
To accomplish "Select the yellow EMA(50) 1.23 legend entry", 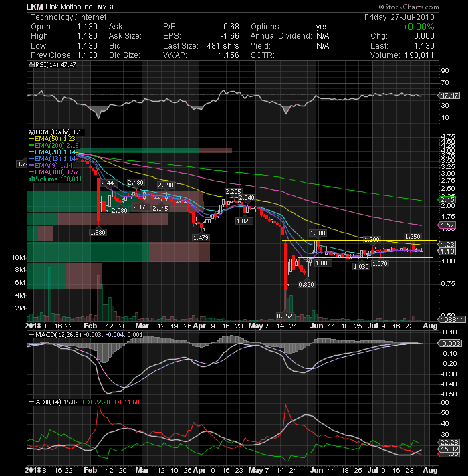I will point(52,139).
